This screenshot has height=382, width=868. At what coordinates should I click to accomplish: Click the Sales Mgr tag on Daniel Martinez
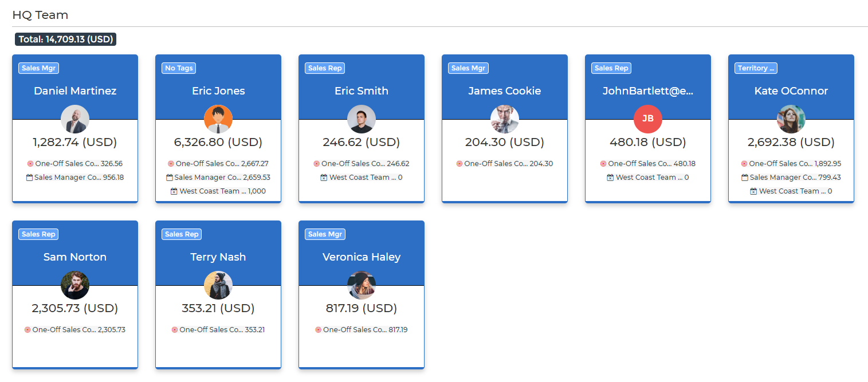(x=39, y=68)
